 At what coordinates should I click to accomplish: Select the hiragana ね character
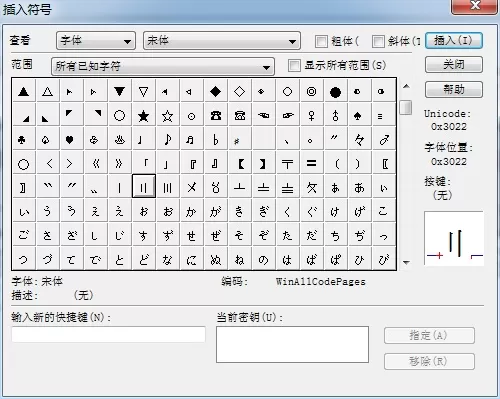click(x=240, y=259)
